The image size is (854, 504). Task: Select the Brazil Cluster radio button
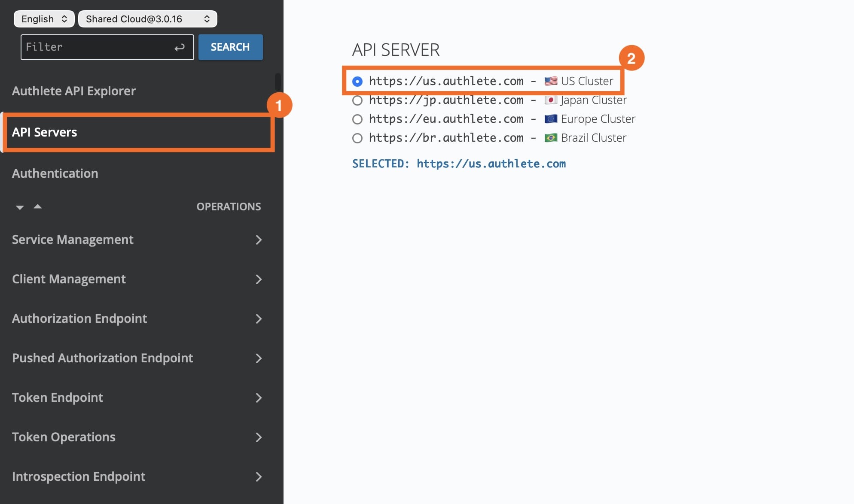[357, 138]
